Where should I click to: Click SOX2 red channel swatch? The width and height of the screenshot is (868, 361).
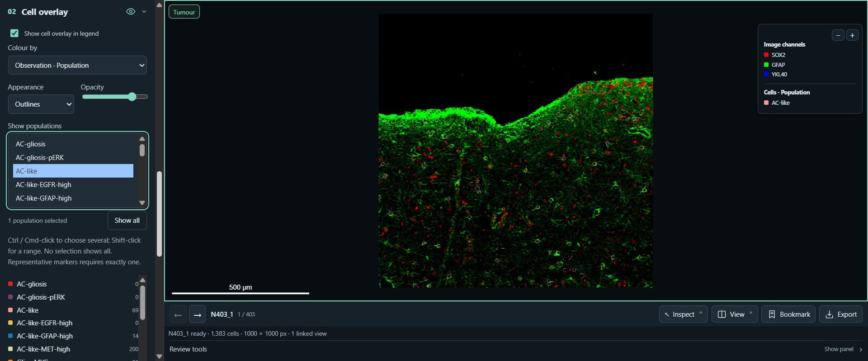click(766, 55)
